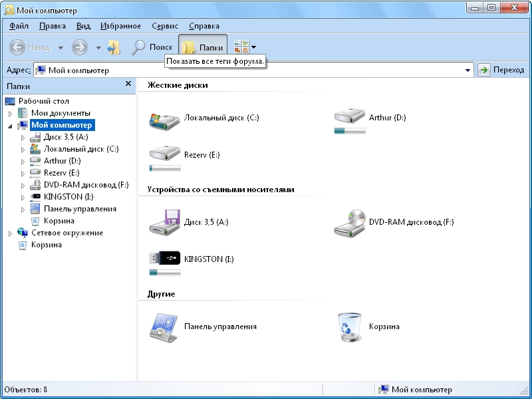Image resolution: width=532 pixels, height=399 pixels.
Task: Expand KINGSTON (I:) tree node
Action: pyautogui.click(x=23, y=198)
